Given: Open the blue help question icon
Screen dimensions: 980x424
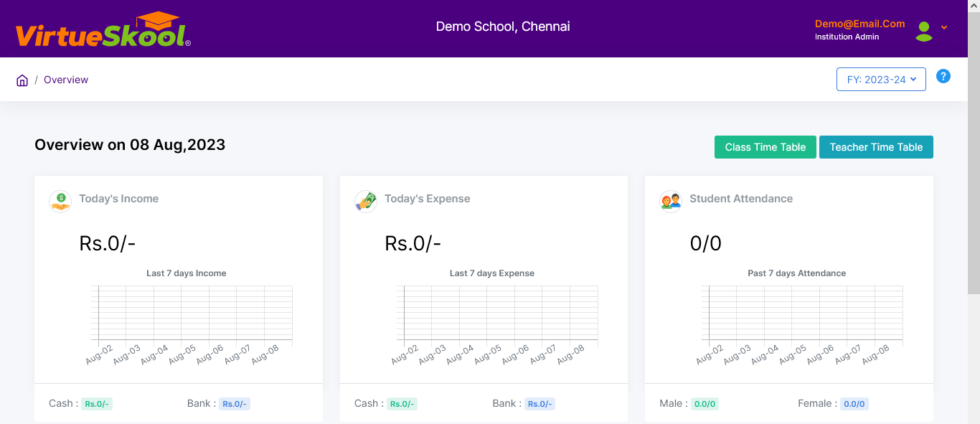Looking at the screenshot, I should 943,76.
